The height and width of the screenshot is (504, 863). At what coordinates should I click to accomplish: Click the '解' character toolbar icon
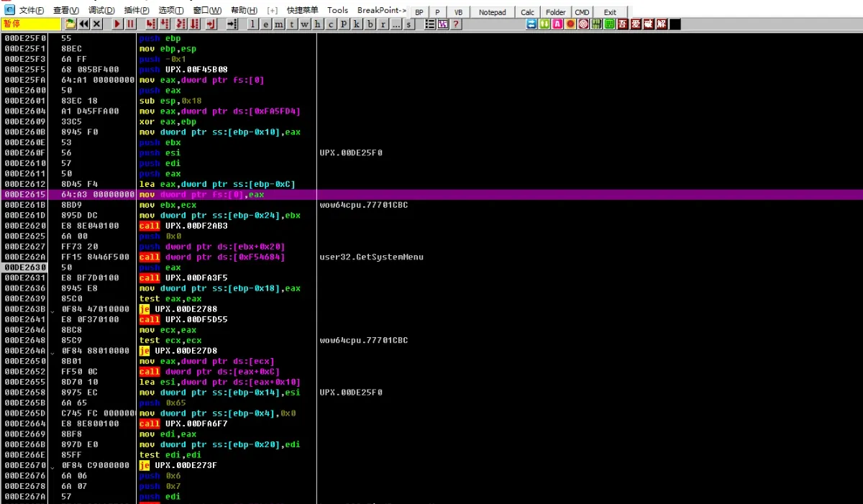[x=662, y=24]
